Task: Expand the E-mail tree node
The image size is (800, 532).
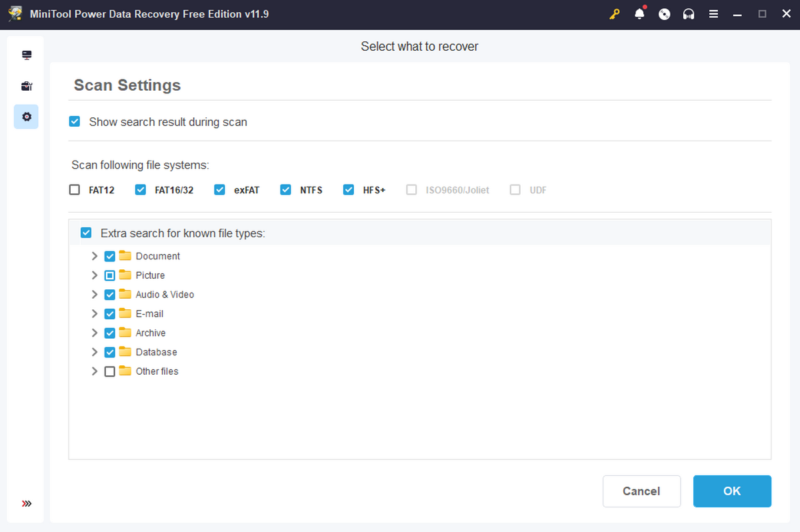Action: point(95,314)
